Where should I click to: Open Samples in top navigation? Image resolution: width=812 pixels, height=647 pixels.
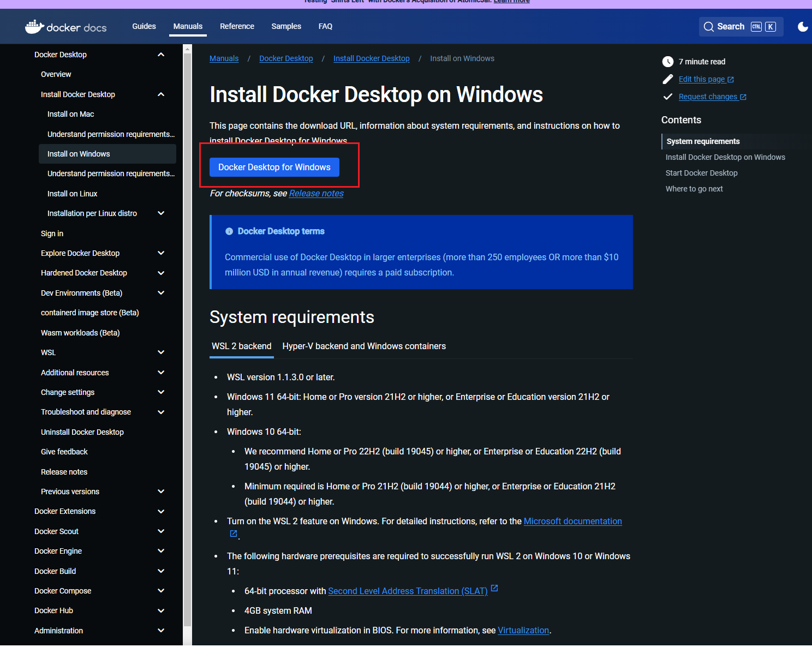(286, 26)
